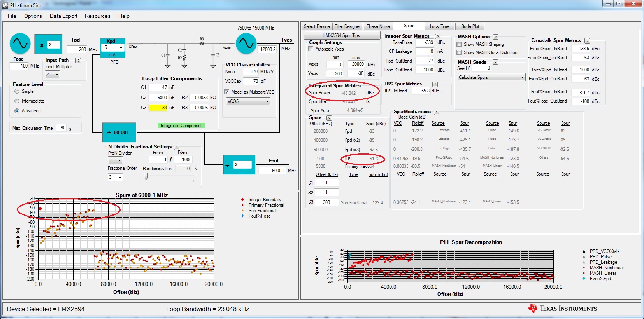Open the Select Device tab

pos(317,26)
